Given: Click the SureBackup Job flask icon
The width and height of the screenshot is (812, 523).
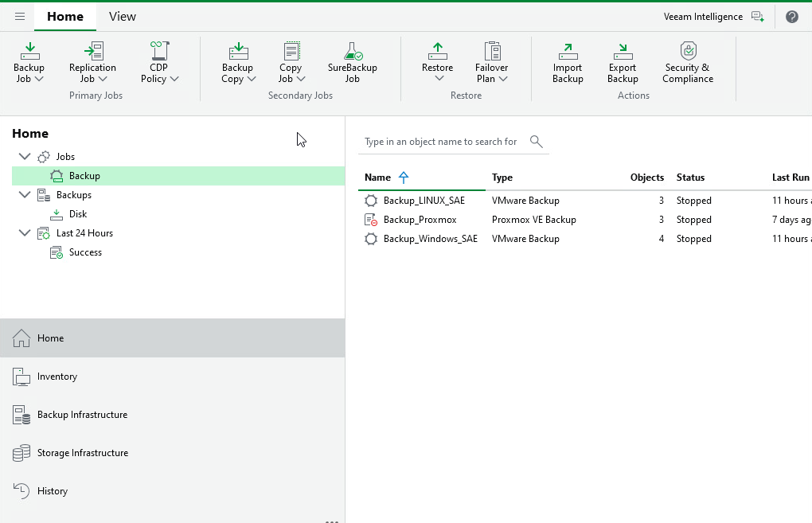Looking at the screenshot, I should pyautogui.click(x=353, y=51).
